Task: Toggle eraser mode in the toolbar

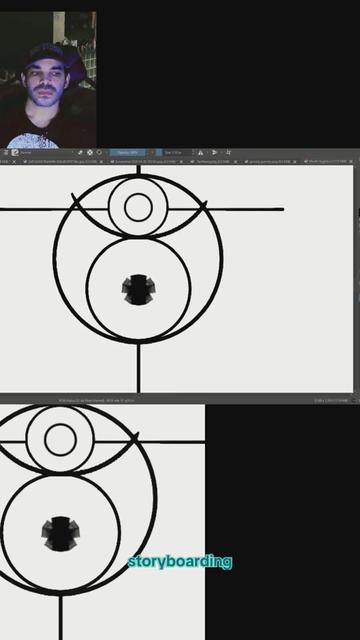Action: point(80,153)
